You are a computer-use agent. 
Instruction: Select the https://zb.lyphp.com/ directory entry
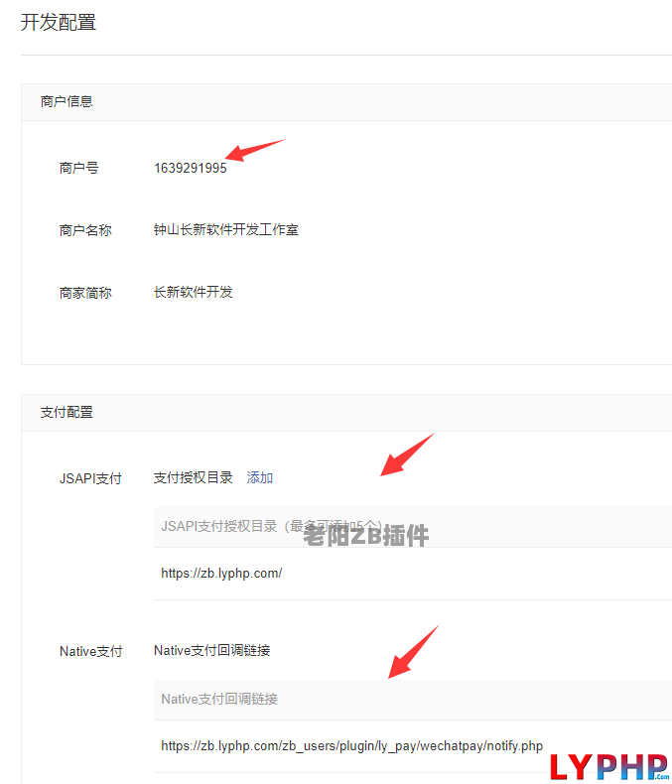point(221,573)
